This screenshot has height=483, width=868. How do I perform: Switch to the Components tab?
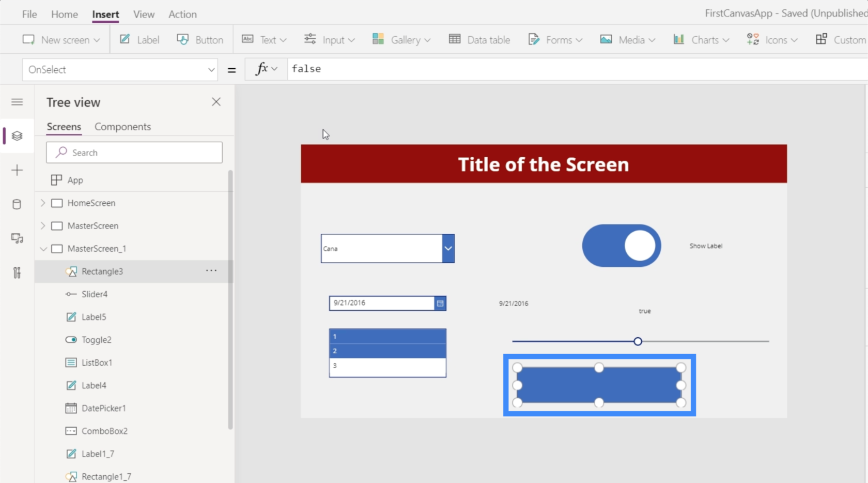click(x=122, y=127)
